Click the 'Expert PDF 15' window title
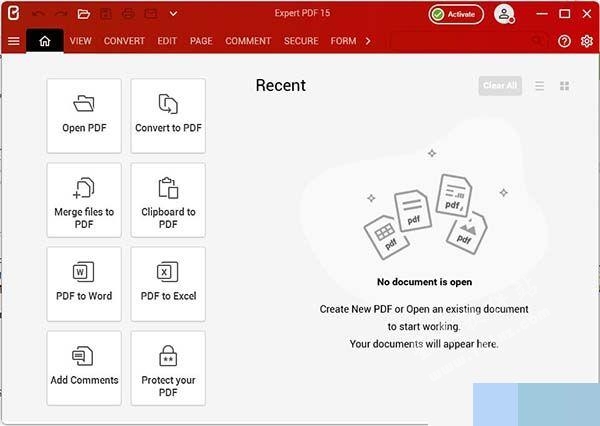This screenshot has width=600, height=426. pyautogui.click(x=302, y=13)
